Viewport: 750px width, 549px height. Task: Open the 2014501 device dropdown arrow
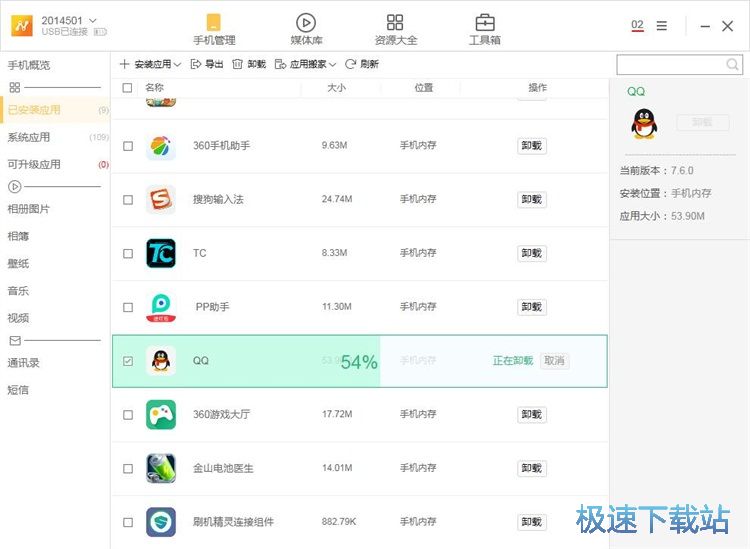click(x=93, y=20)
